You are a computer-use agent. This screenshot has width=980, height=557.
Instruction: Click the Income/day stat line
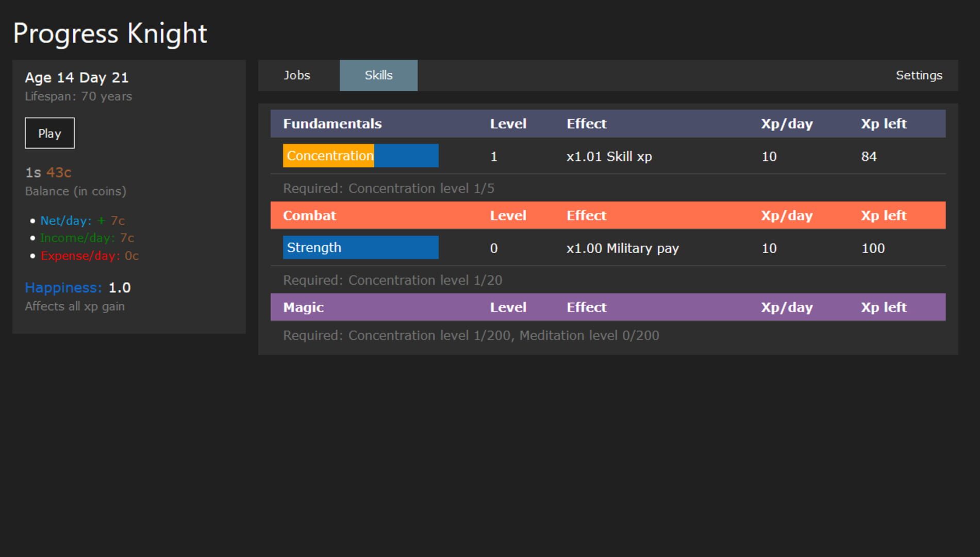click(87, 238)
